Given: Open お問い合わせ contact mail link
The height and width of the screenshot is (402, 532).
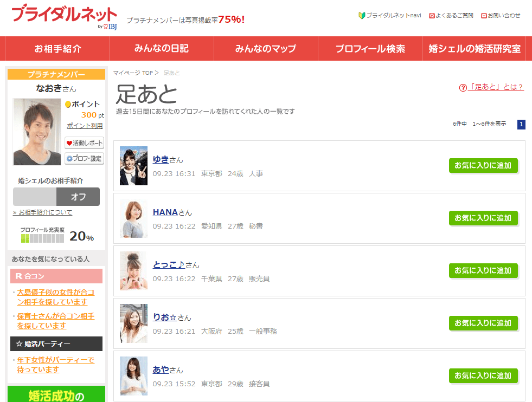Looking at the screenshot, I should (x=501, y=16).
